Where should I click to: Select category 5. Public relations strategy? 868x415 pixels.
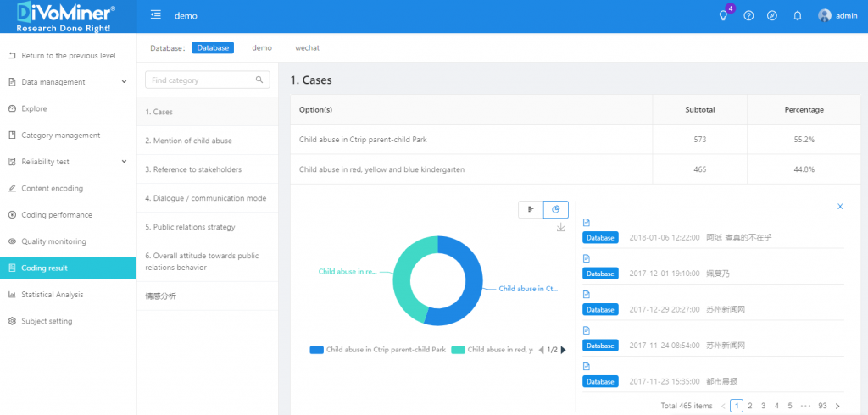tap(190, 227)
